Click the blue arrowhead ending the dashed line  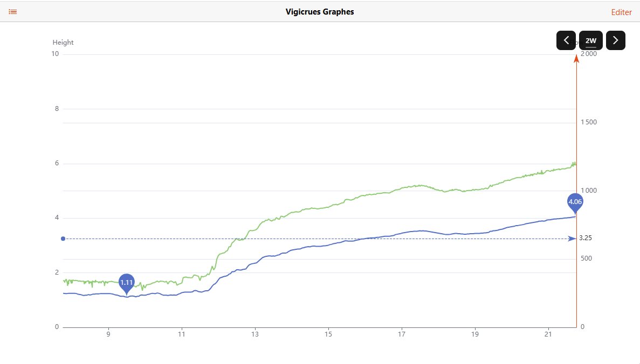(x=572, y=239)
